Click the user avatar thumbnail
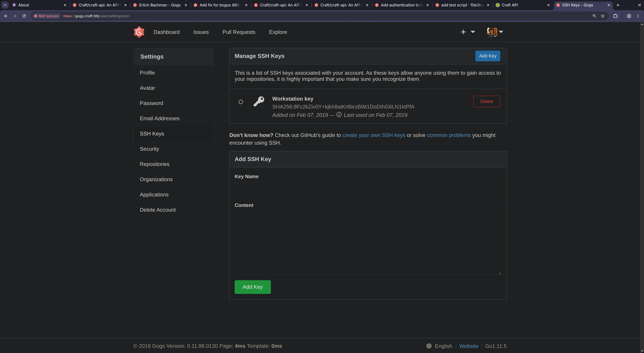Viewport: 644px width, 353px height. point(492,32)
